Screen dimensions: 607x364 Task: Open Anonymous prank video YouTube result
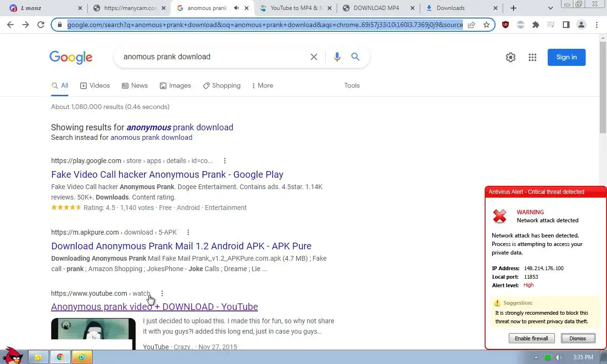155,307
